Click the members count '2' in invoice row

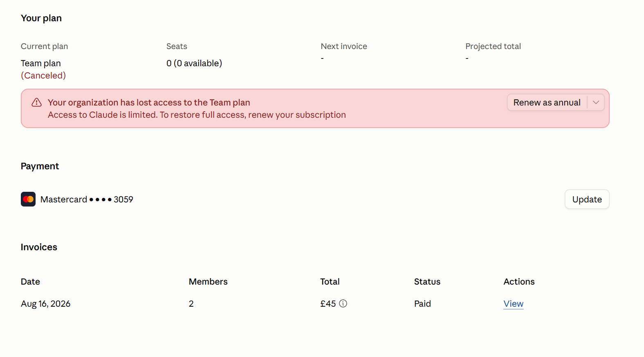(x=191, y=304)
